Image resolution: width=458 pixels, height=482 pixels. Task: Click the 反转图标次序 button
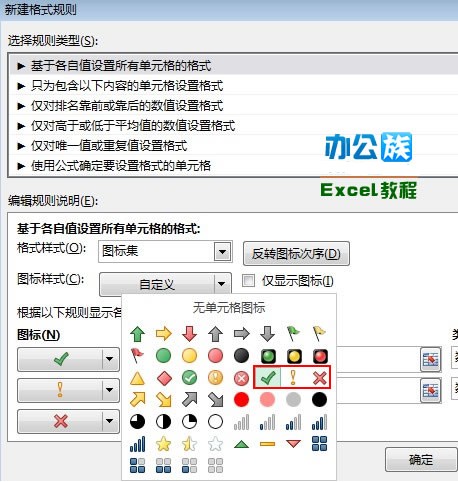pos(296,254)
